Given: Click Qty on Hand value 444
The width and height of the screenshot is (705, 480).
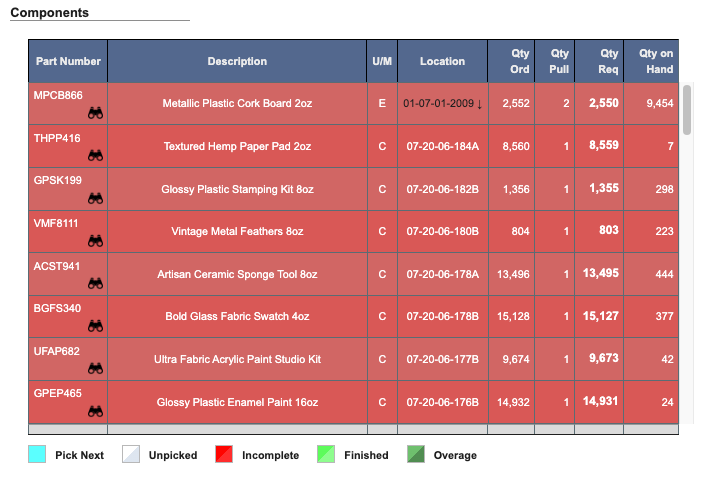Looking at the screenshot, I should pos(664,274).
